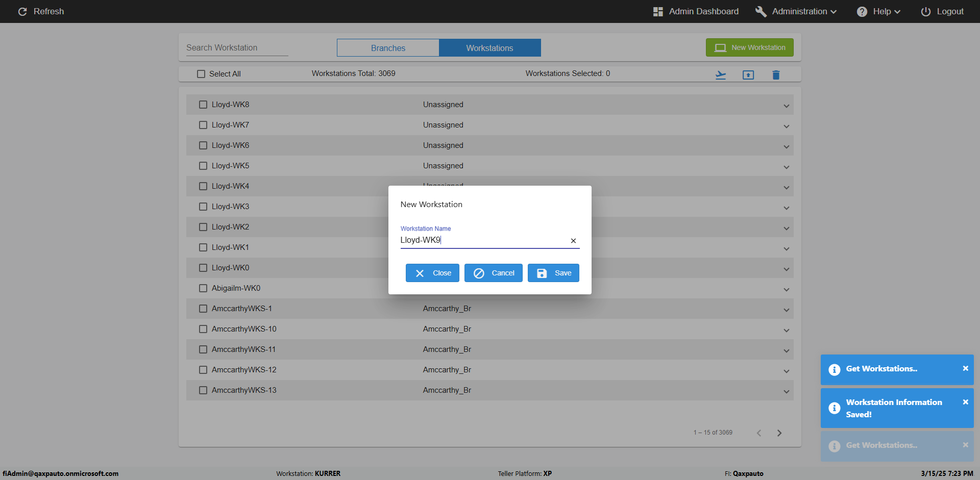This screenshot has width=980, height=480.
Task: Switch to the Branches tab
Action: click(388, 48)
